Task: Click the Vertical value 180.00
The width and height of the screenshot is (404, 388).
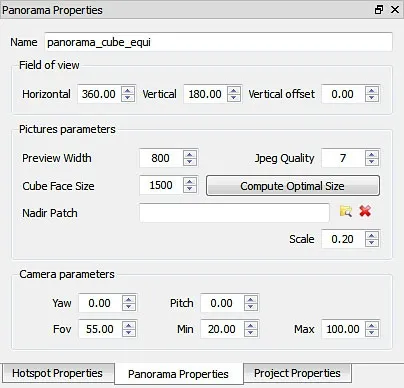Action: pyautogui.click(x=205, y=94)
